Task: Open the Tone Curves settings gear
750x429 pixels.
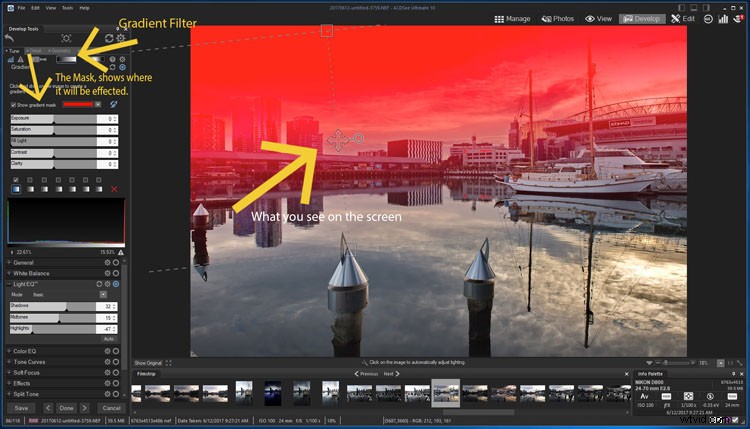Action: (108, 362)
